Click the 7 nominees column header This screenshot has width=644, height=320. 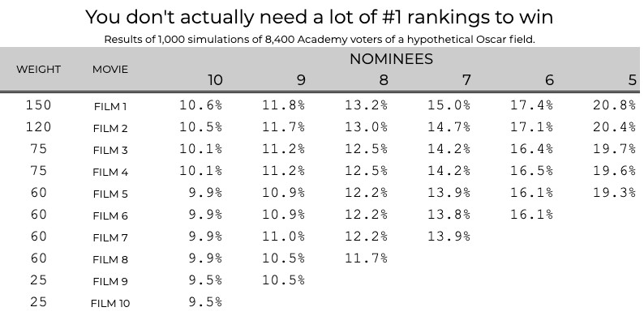pos(466,79)
